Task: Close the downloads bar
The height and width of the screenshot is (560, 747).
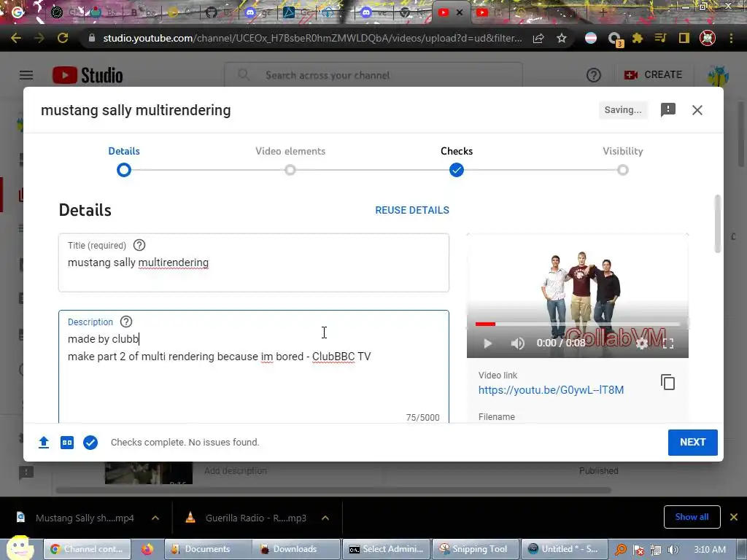Action: [734, 517]
